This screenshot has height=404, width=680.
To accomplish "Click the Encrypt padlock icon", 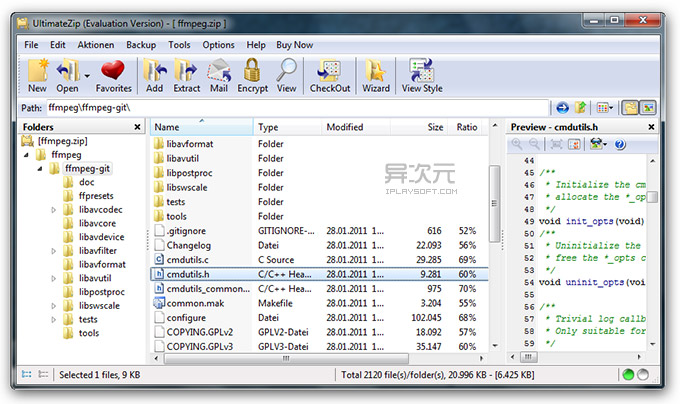I will click(252, 76).
